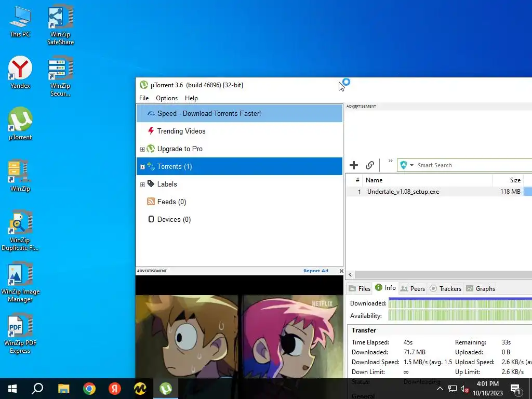Open the Help menu

click(191, 98)
